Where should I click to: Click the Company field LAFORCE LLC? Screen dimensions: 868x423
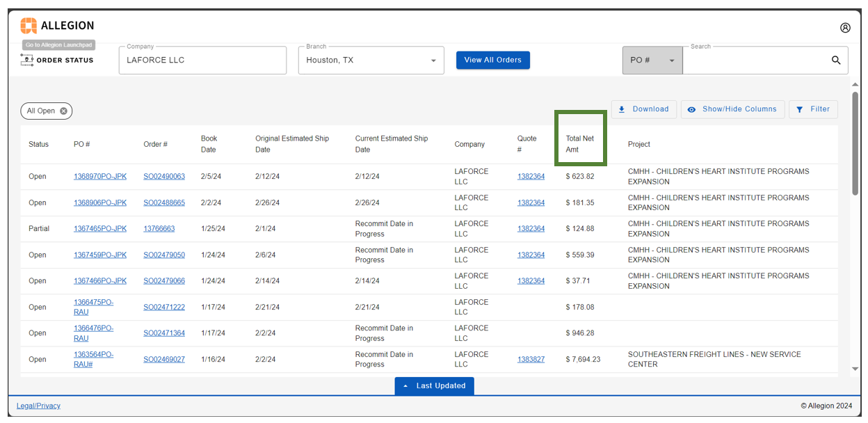(202, 61)
